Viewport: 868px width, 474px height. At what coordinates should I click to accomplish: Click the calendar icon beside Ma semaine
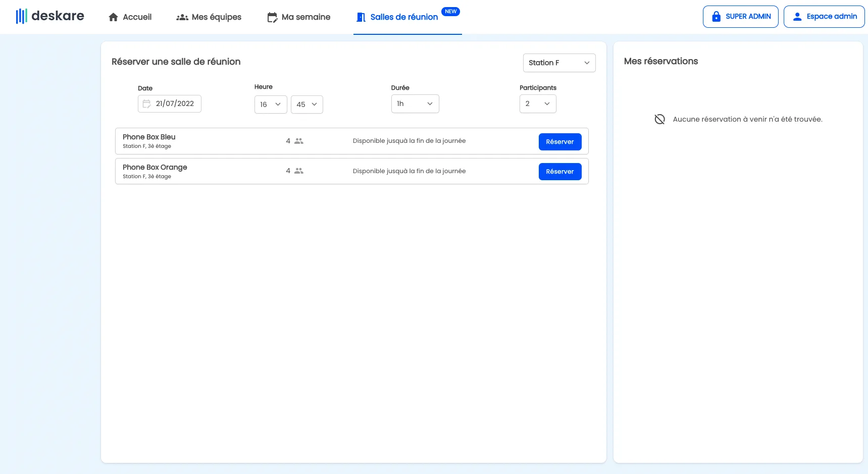[272, 18]
